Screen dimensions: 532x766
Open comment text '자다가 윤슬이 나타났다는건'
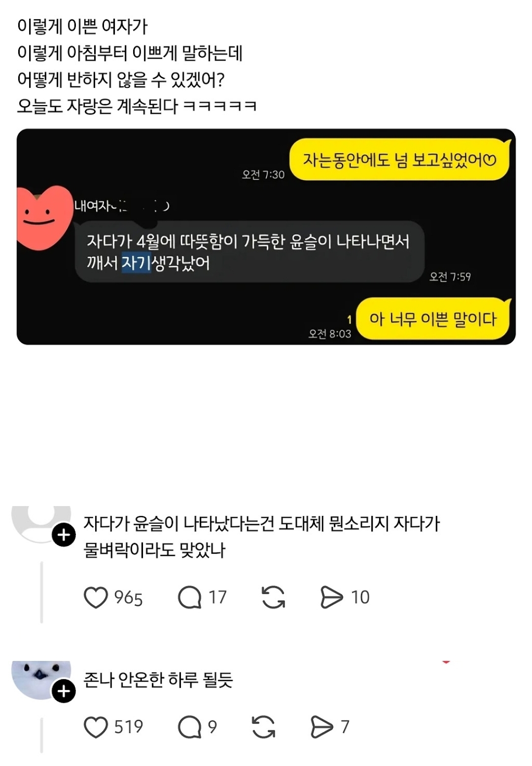pyautogui.click(x=261, y=537)
